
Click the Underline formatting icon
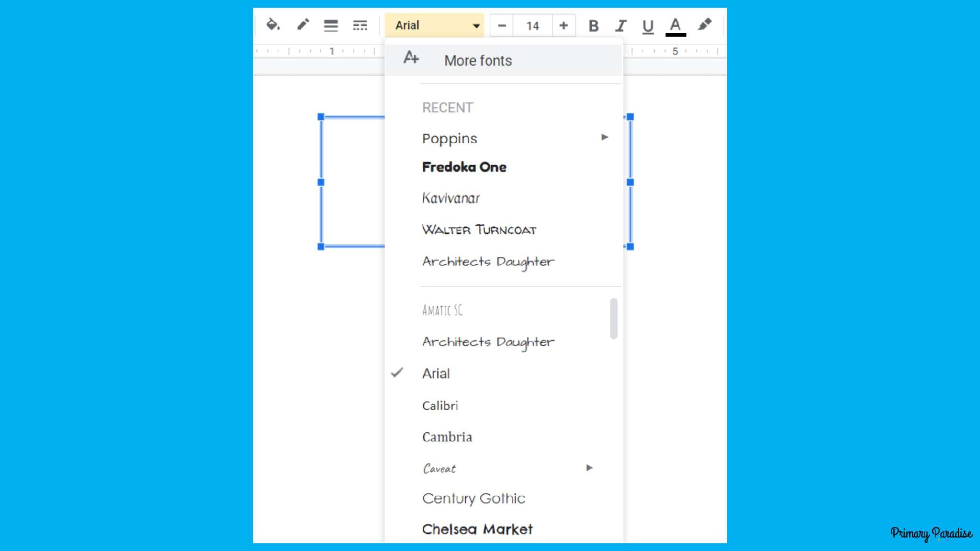647,25
